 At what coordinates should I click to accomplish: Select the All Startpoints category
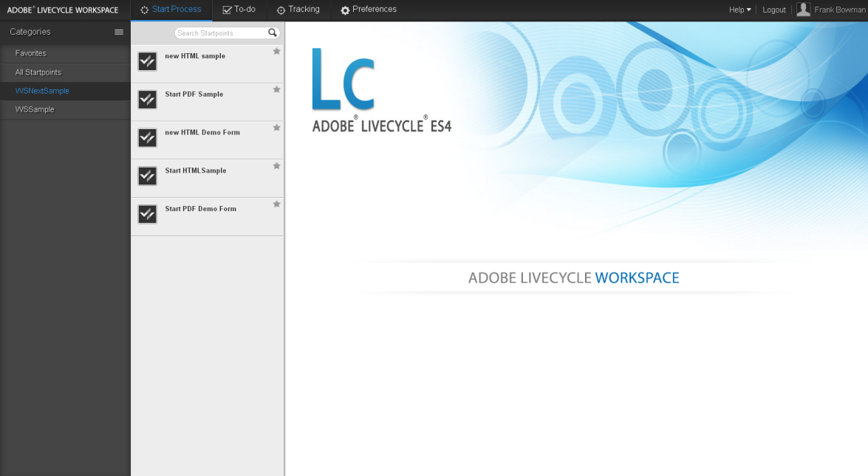pyautogui.click(x=65, y=72)
